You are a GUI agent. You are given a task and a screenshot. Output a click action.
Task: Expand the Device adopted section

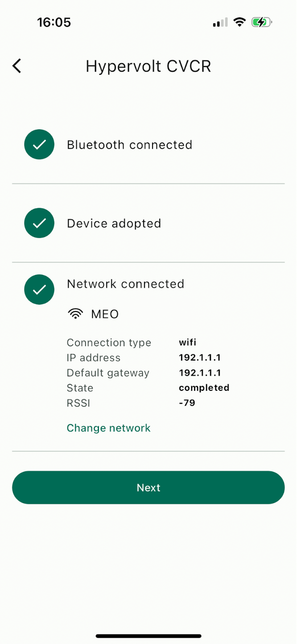point(114,223)
